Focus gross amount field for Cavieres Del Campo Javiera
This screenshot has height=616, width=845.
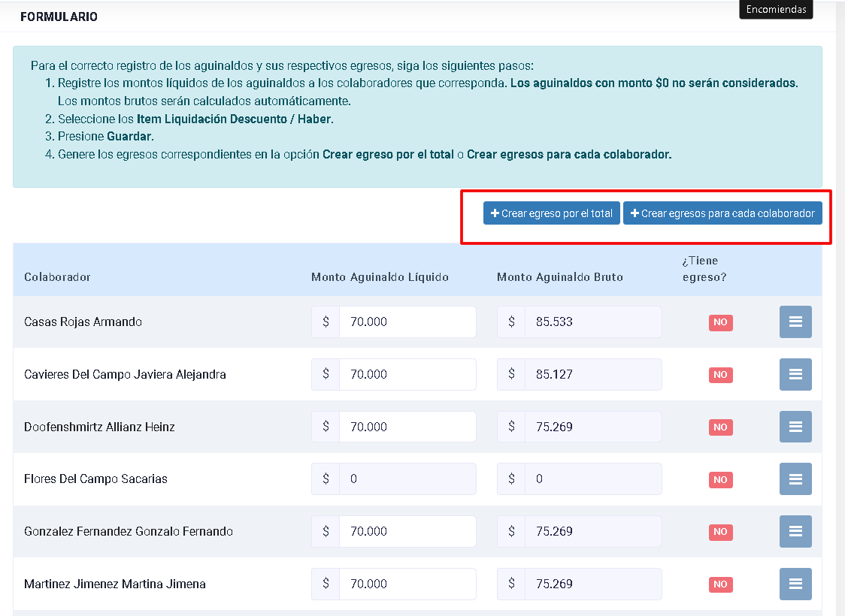point(593,374)
